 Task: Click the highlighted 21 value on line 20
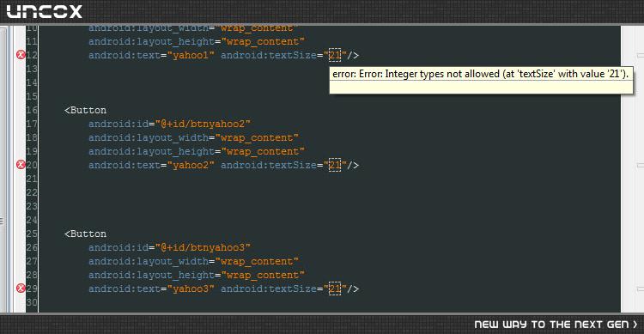pyautogui.click(x=335, y=165)
